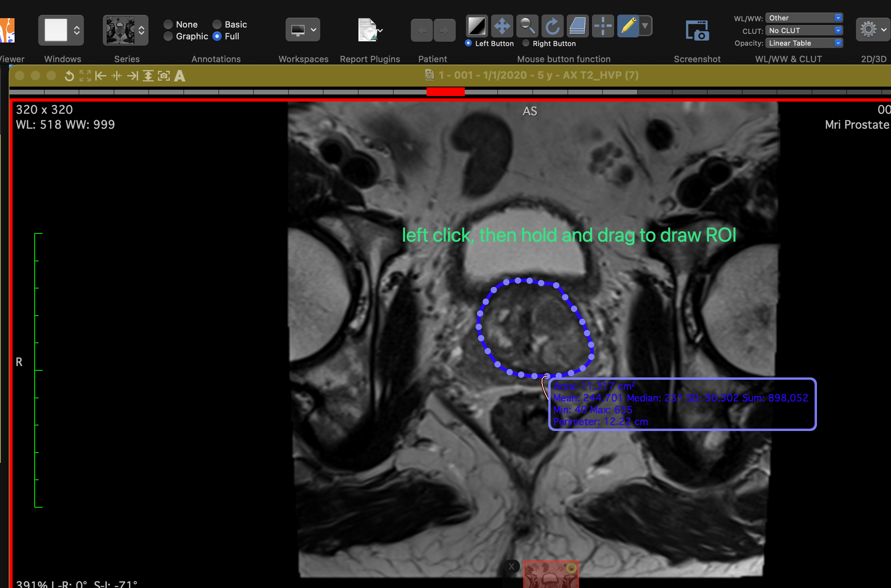
Task: Select the Zoom magnifier tool
Action: [x=527, y=26]
